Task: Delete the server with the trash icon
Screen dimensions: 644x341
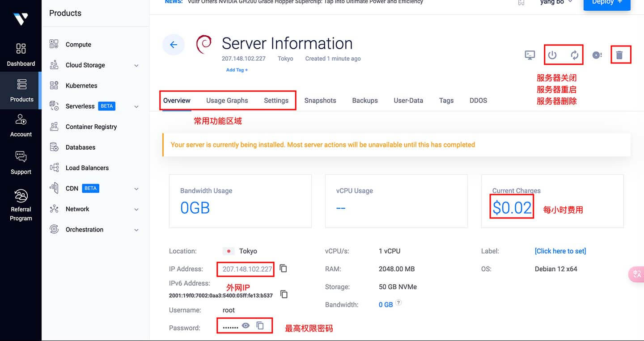Action: [x=619, y=55]
